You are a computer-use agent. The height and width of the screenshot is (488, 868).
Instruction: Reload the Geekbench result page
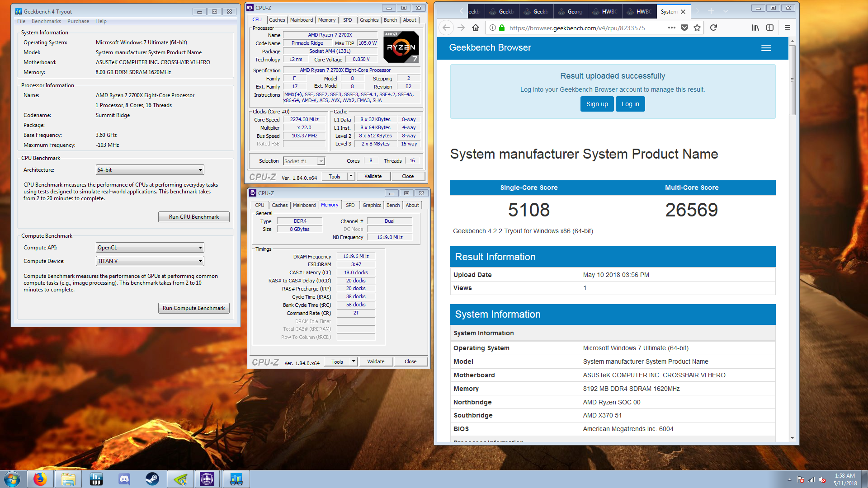pos(713,28)
